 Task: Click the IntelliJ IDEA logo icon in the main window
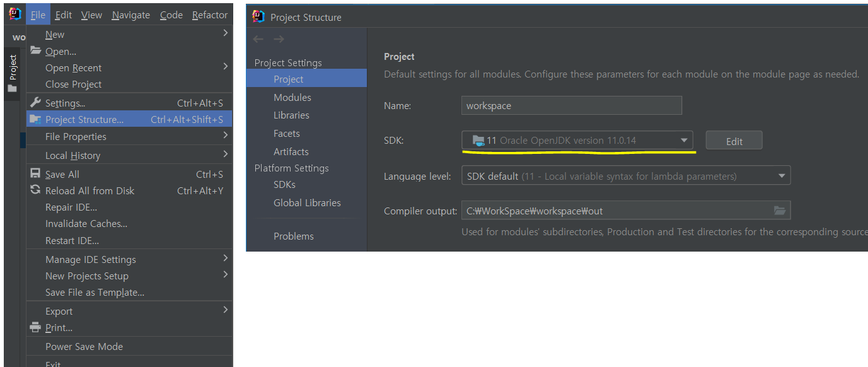[14, 15]
